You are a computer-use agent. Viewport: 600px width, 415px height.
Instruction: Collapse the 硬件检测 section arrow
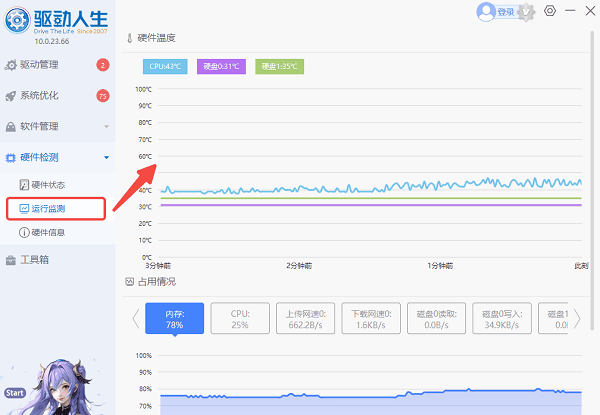(x=106, y=158)
